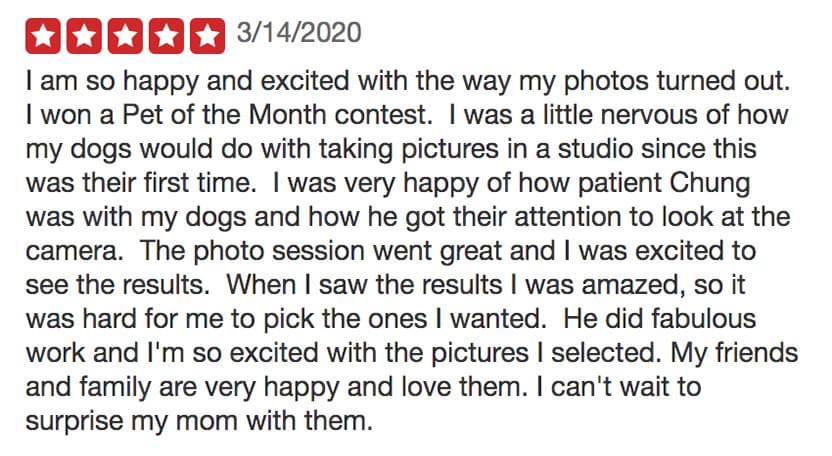This screenshot has height=456, width=832.
Task: Select the third star in the rating
Action: (126, 36)
